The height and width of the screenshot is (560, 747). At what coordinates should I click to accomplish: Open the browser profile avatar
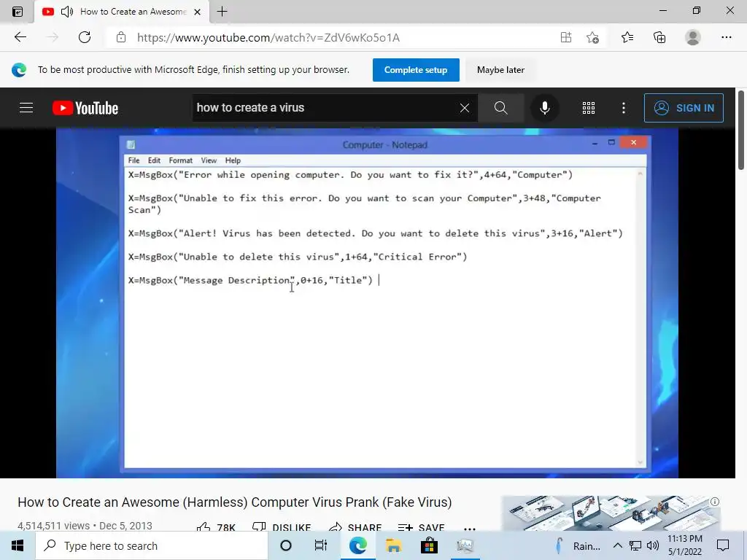[693, 37]
